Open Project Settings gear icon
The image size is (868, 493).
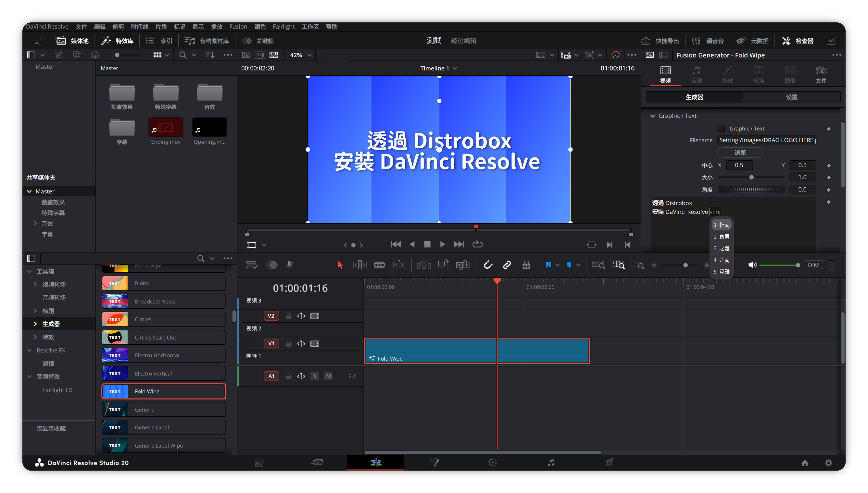(x=828, y=463)
